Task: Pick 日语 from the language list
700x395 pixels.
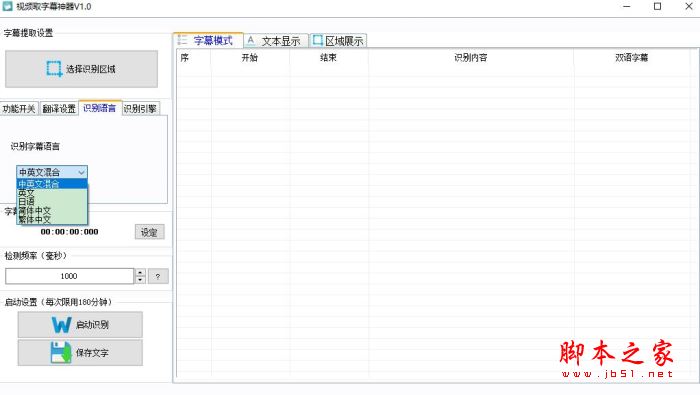Action: tap(52, 202)
